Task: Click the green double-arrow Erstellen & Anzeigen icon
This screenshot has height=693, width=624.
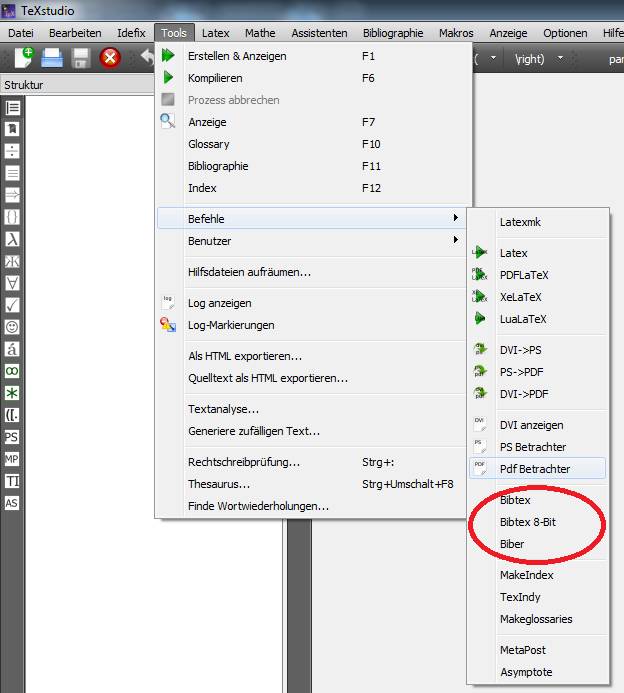Action: (168, 56)
